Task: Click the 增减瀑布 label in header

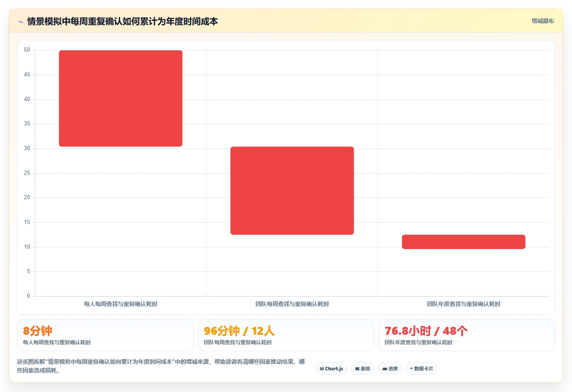Action: (x=543, y=21)
